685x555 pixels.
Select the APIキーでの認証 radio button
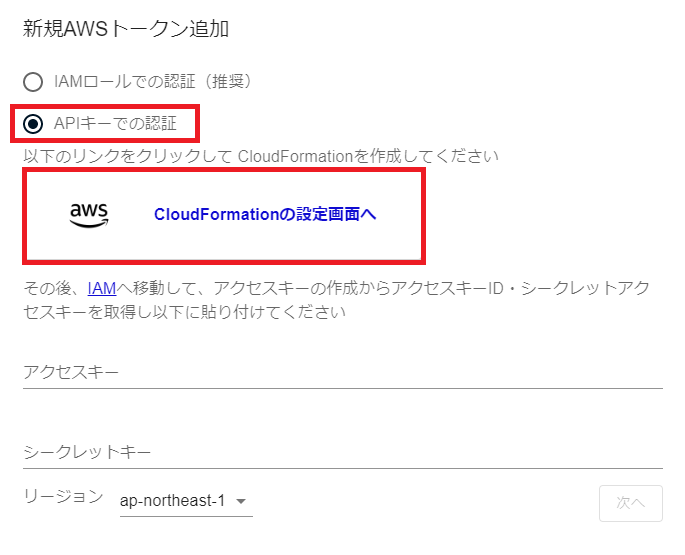(34, 124)
